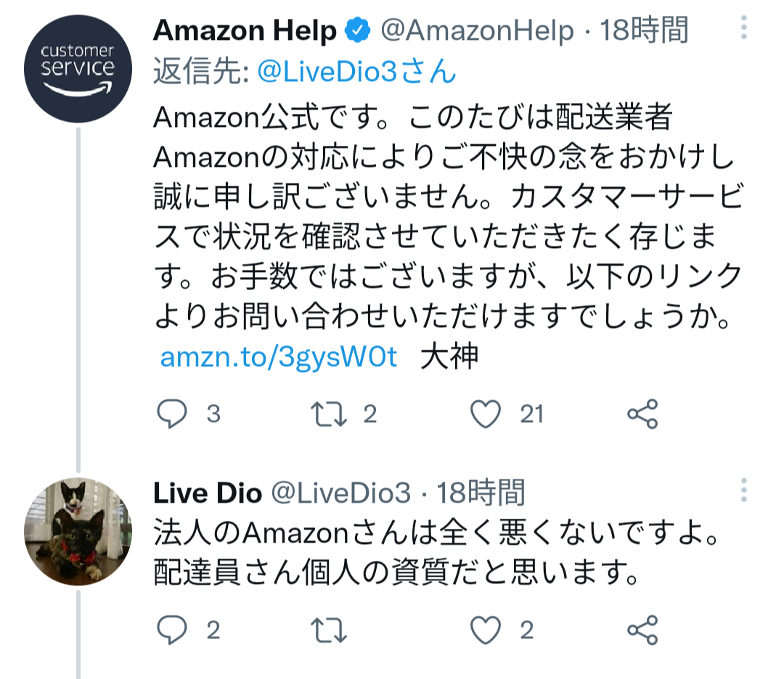Reply to Live Dio's tweet
Viewport: 784px width, 679px height.
tap(173, 630)
